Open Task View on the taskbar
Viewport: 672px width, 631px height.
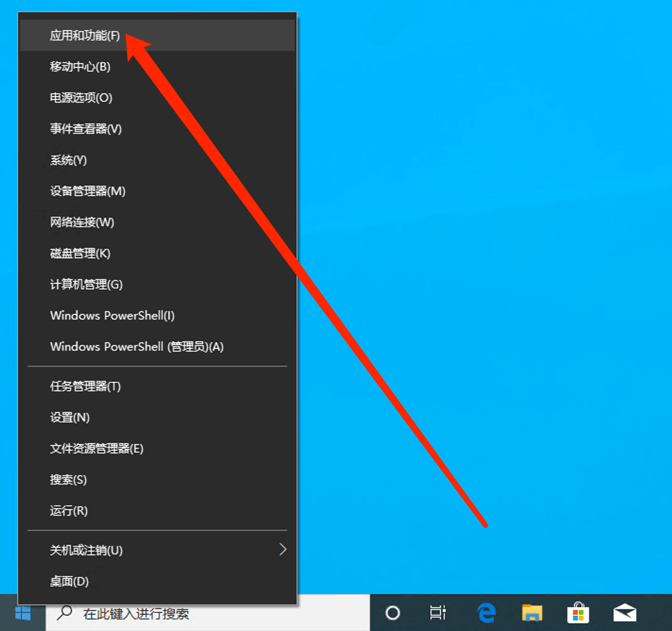[x=437, y=613]
